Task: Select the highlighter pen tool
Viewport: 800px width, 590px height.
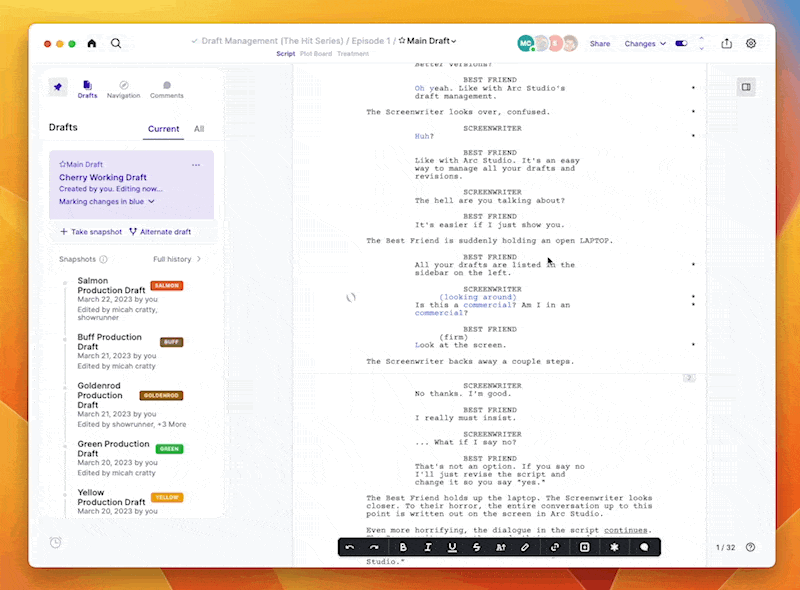Action: [525, 547]
